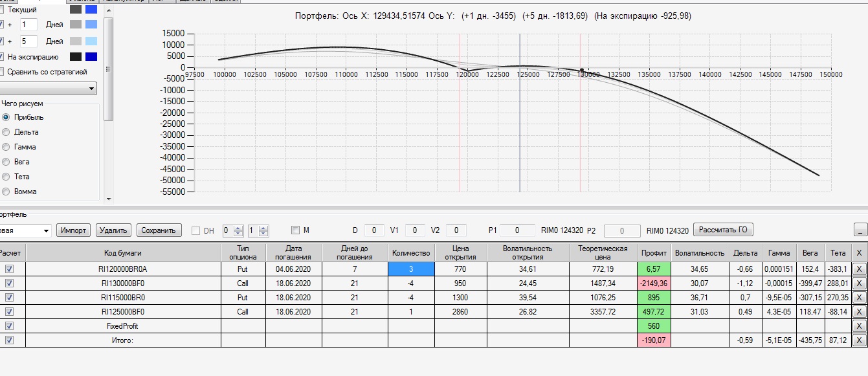Enable Сравнить со стратегией checkbox
868x376 pixels.
click(x=2, y=71)
